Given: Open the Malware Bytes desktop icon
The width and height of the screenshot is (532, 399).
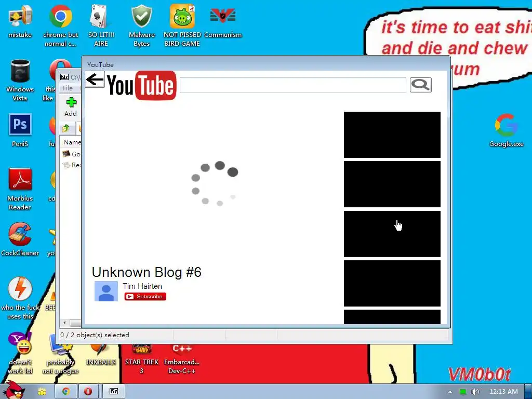Looking at the screenshot, I should [x=141, y=25].
